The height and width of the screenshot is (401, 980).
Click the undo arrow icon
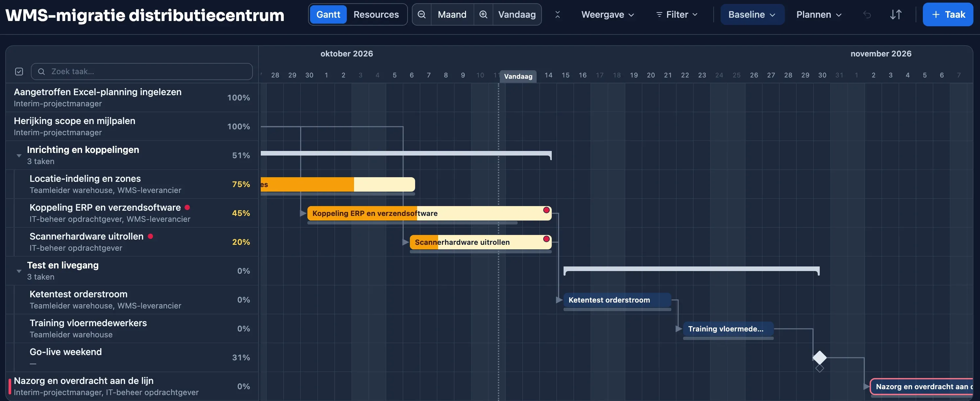click(867, 14)
